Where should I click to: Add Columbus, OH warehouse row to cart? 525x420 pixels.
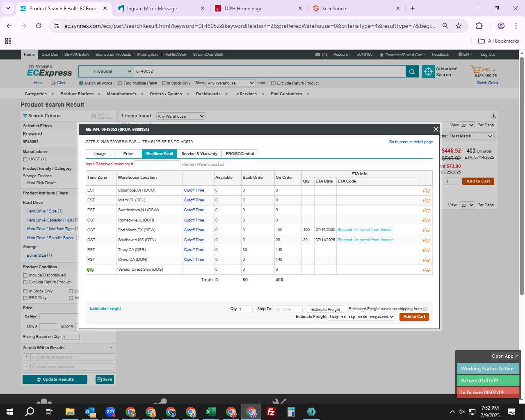pos(426,191)
